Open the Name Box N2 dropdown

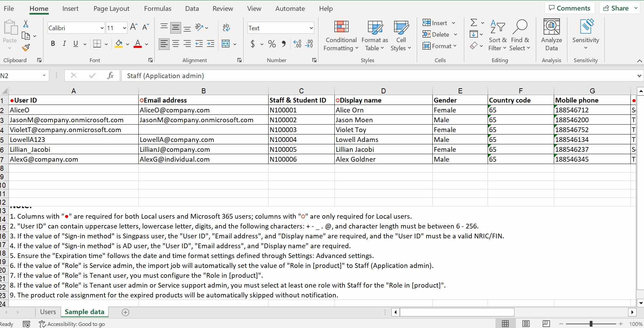(44, 75)
